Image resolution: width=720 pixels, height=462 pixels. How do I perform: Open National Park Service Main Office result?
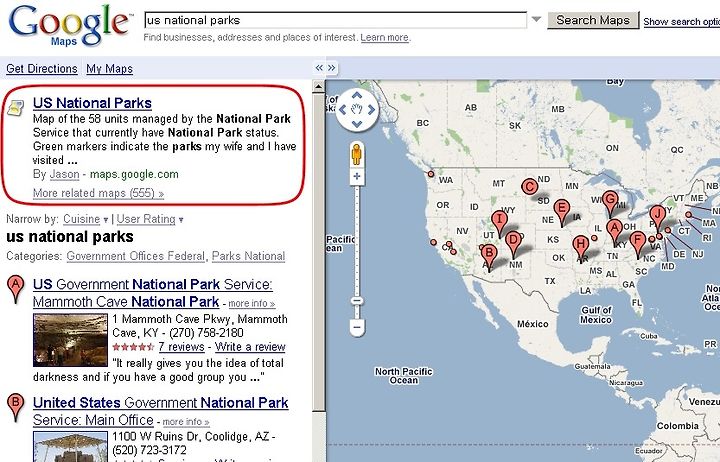click(x=160, y=411)
